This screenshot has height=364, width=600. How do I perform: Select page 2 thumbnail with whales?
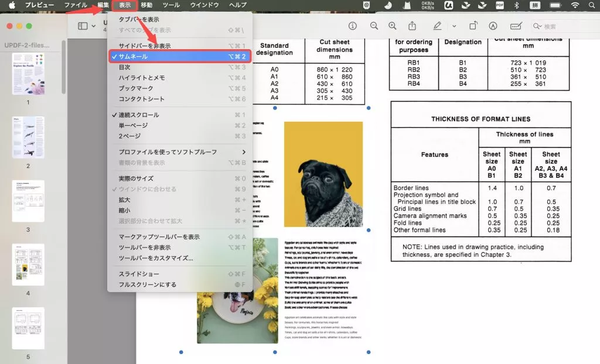pos(28,138)
